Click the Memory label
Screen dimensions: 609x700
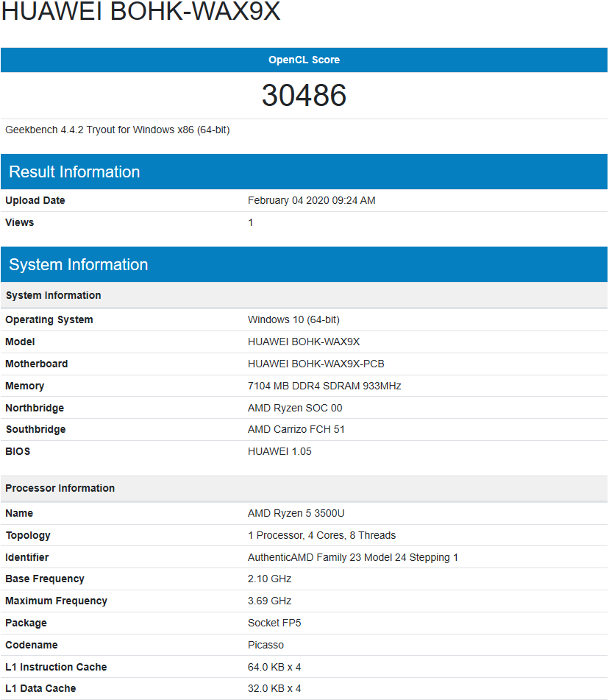click(25, 386)
